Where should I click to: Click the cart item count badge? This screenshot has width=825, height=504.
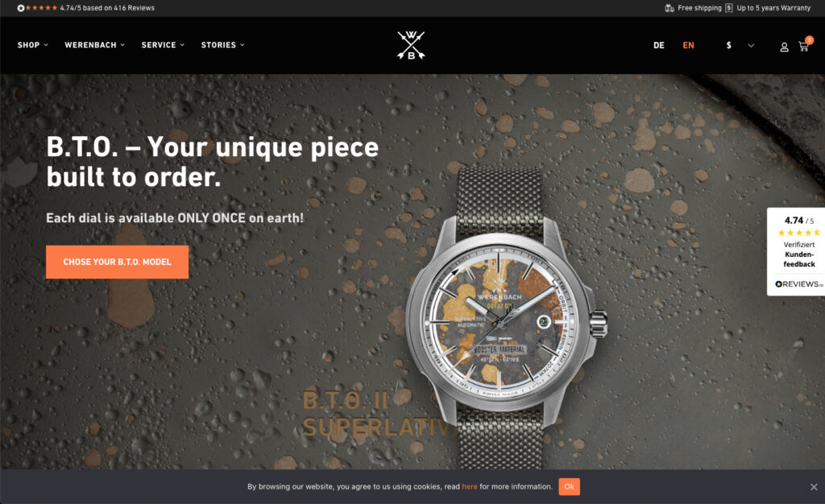(x=810, y=40)
